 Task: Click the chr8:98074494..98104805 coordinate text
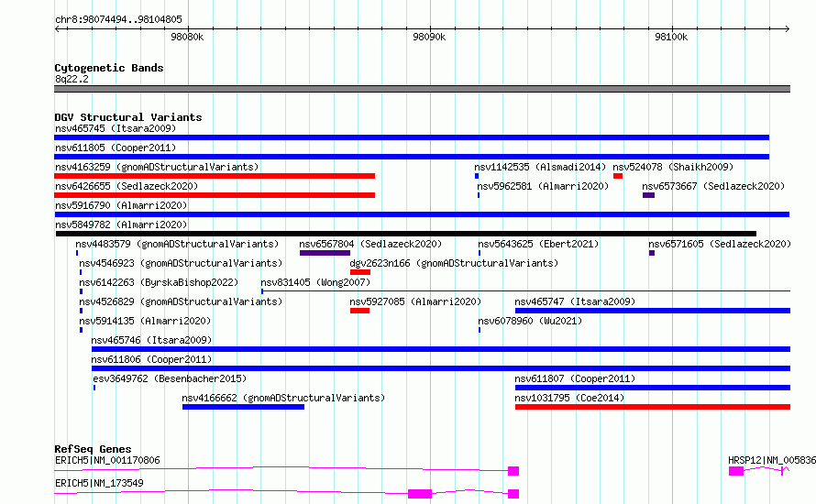tap(118, 19)
